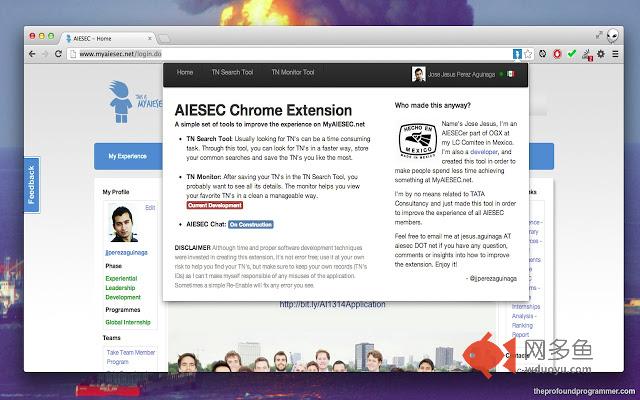Toggle fullscreen with the expand arrows icon
This screenshot has height=400, width=640.
pos(599,35)
